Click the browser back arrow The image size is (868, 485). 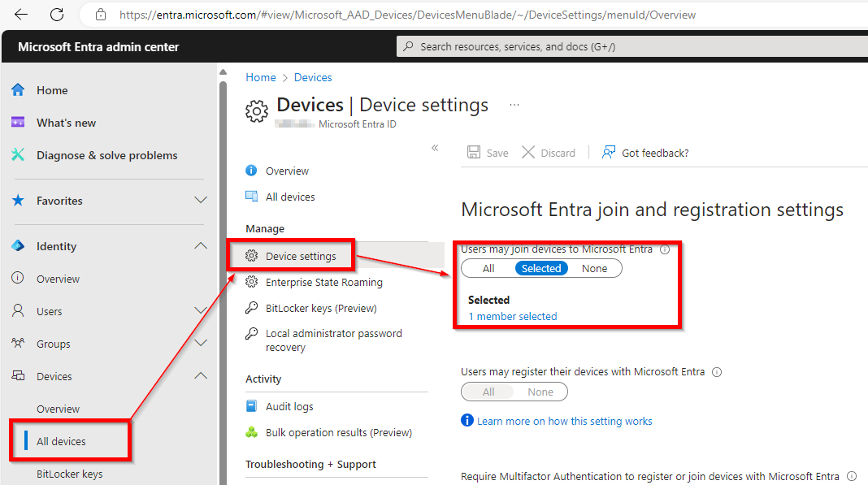tap(21, 15)
